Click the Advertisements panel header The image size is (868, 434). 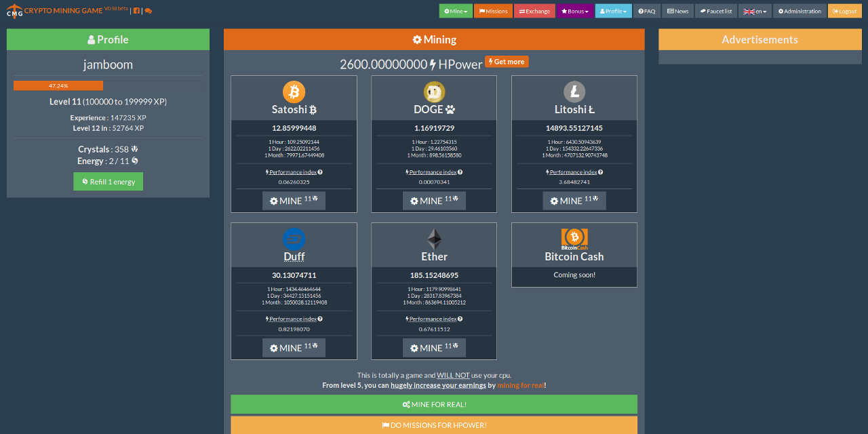[759, 39]
